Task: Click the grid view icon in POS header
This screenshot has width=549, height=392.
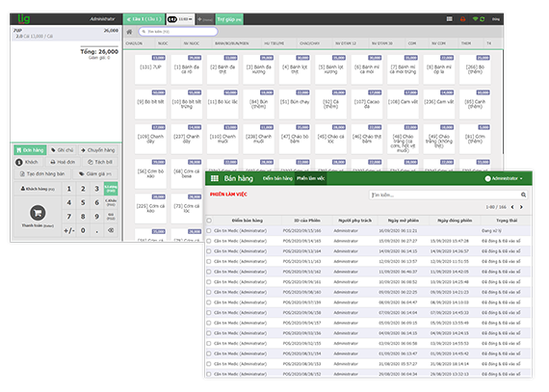Action: pyautogui.click(x=449, y=19)
